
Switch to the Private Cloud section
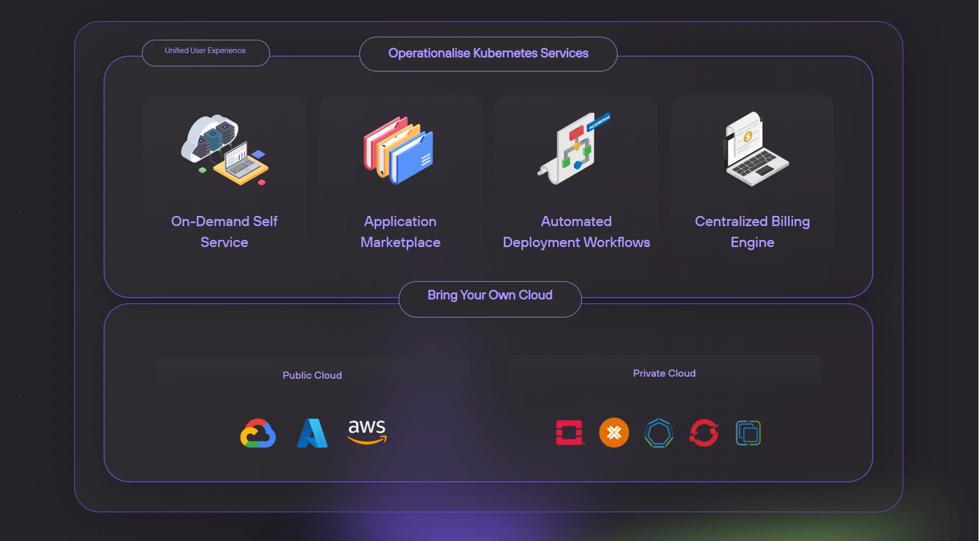664,373
